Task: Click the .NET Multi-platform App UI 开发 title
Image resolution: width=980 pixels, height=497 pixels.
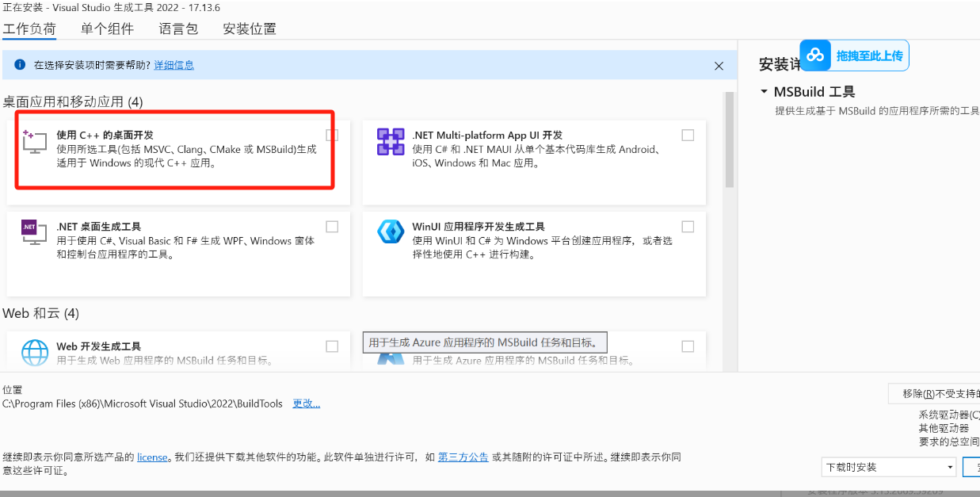Action: click(x=487, y=135)
